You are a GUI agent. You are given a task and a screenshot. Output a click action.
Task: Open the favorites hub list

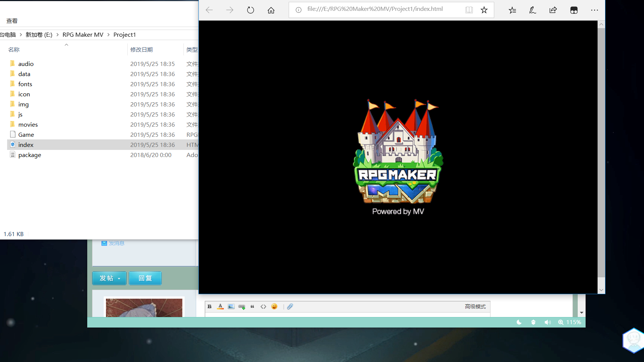point(512,10)
